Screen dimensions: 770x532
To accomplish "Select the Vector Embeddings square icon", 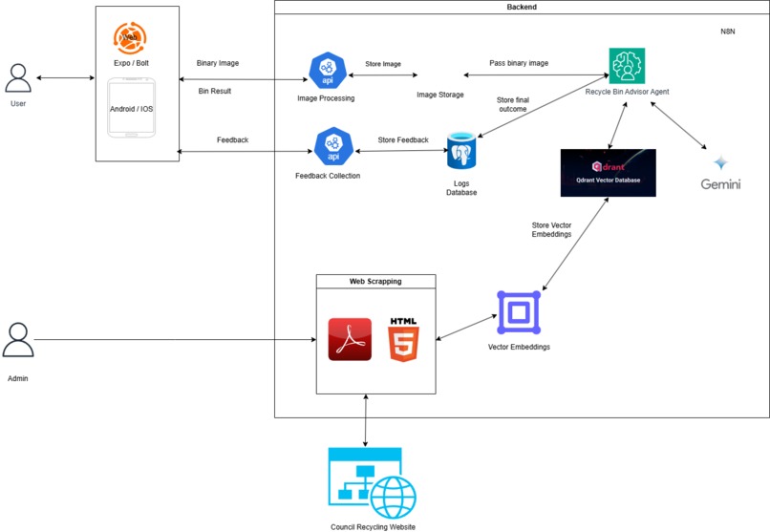I will 519,312.
